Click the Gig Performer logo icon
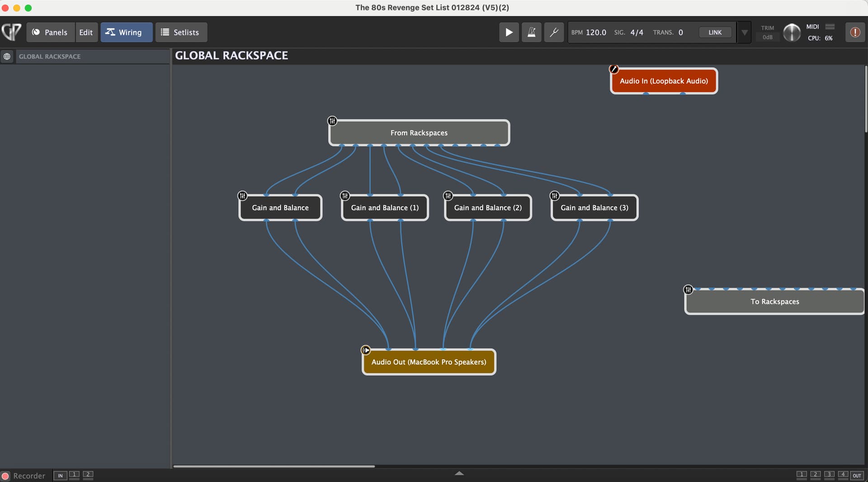The height and width of the screenshot is (482, 868). [x=12, y=32]
